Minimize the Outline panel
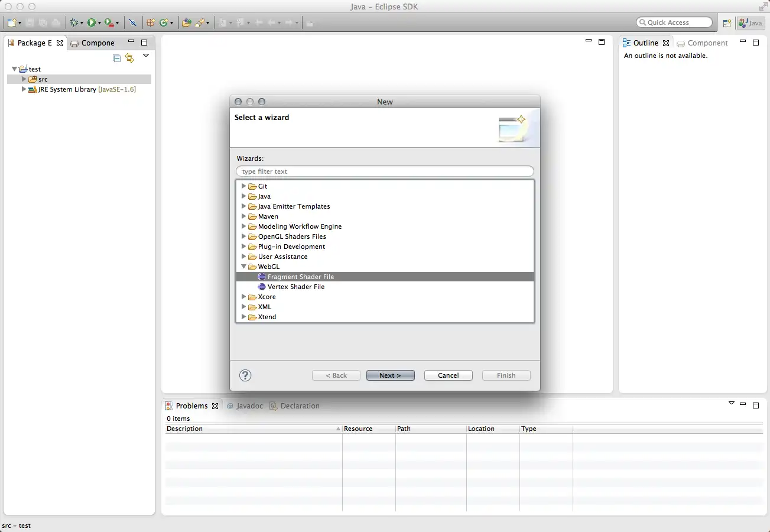 click(742, 42)
